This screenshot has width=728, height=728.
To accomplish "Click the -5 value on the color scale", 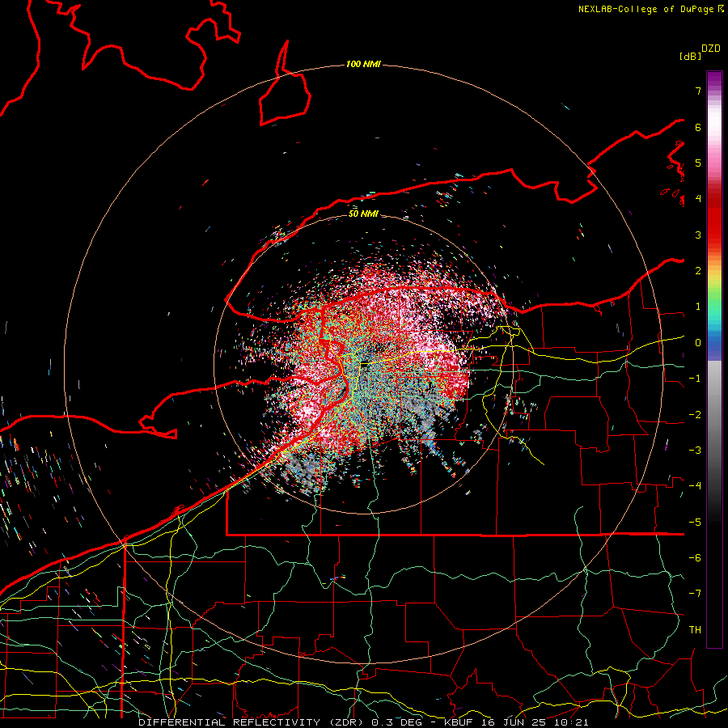I will click(695, 522).
